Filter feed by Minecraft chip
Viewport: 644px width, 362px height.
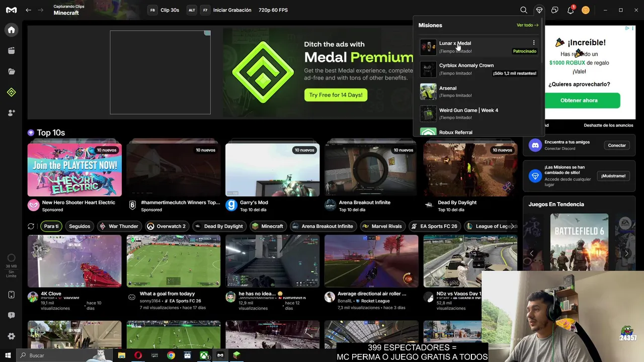[268, 226]
